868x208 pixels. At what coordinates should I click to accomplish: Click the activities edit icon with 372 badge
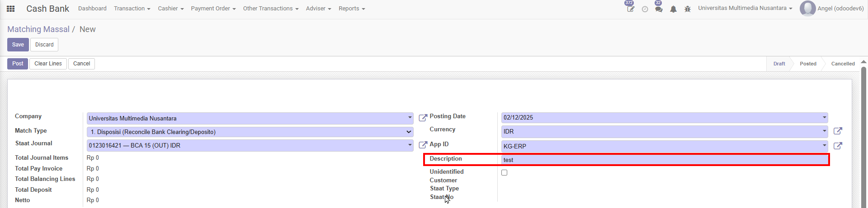coord(630,9)
